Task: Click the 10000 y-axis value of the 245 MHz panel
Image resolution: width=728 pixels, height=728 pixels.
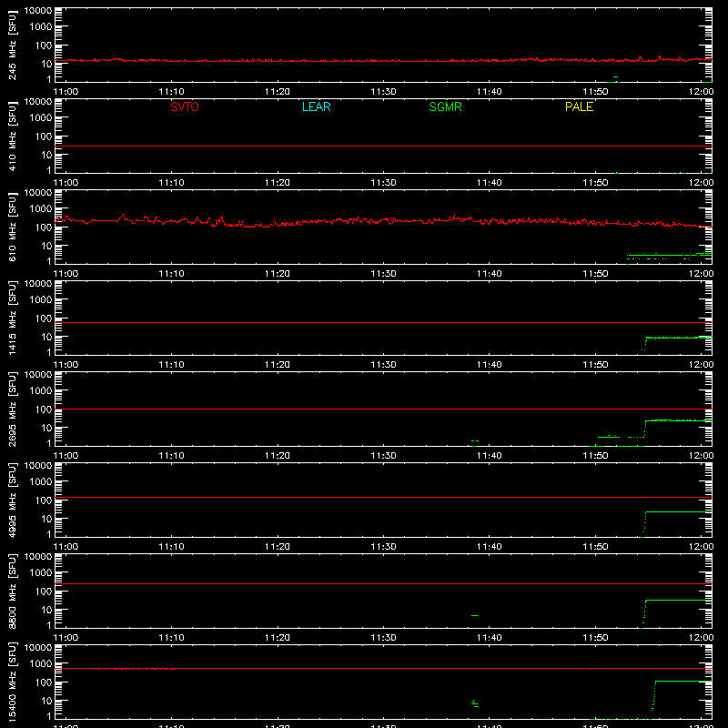Action: click(38, 11)
